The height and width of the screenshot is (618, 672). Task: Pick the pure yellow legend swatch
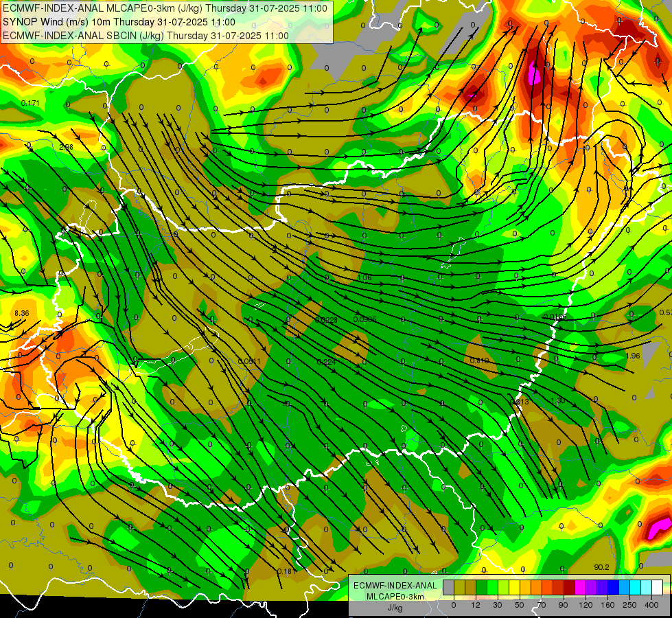tap(515, 587)
